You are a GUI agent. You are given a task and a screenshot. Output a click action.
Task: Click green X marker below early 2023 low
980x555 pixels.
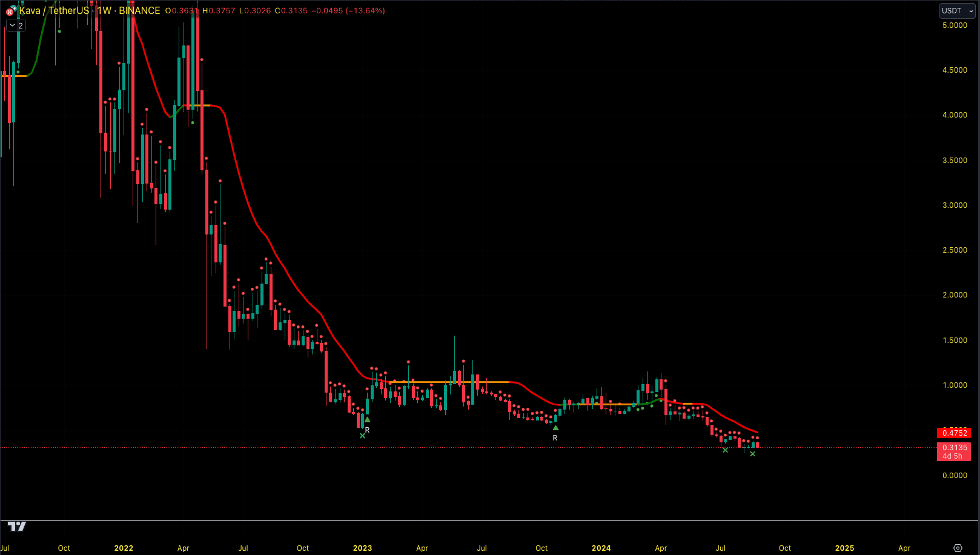[x=362, y=436]
